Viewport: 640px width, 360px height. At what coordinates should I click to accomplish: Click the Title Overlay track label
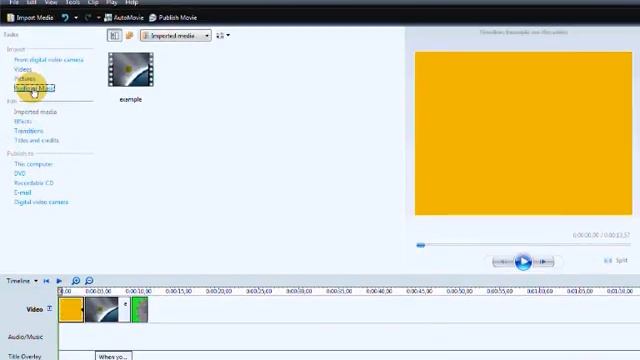point(24,356)
